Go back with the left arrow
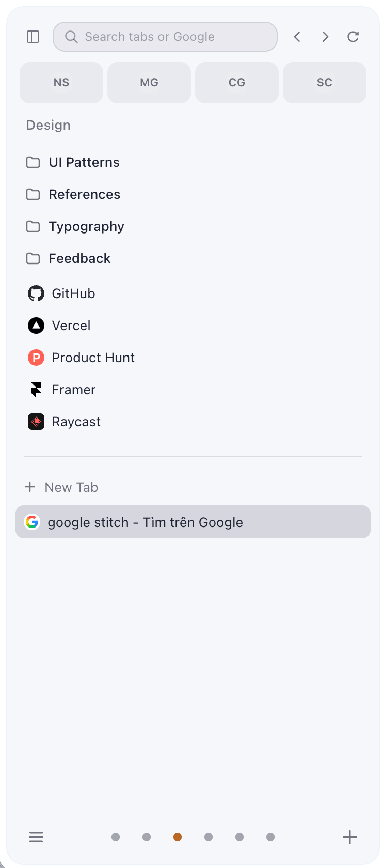Image resolution: width=384 pixels, height=868 pixels. (x=297, y=37)
